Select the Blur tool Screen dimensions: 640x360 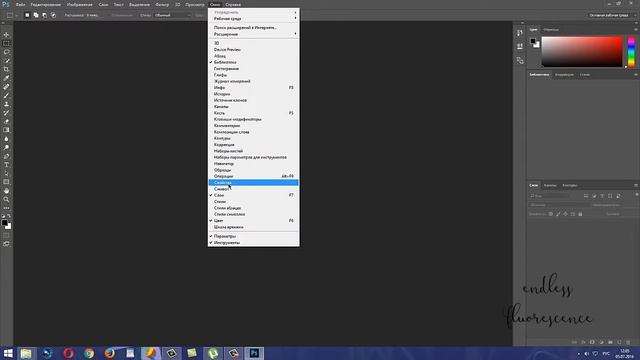point(6,139)
